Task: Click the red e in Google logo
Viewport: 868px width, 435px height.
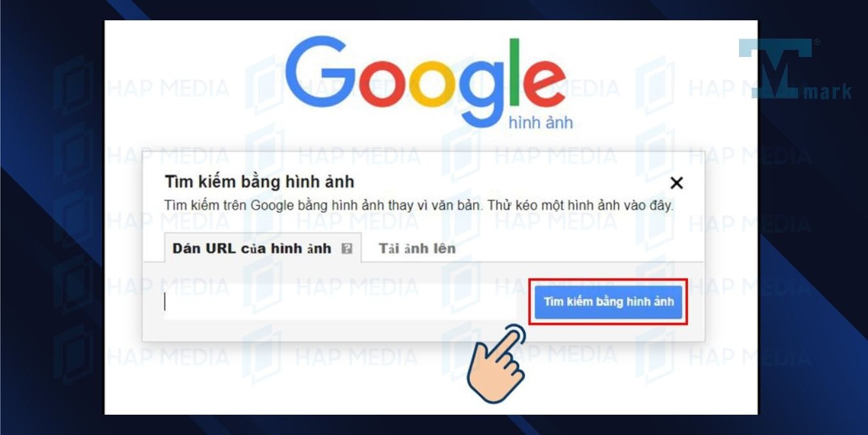Action: click(x=545, y=83)
